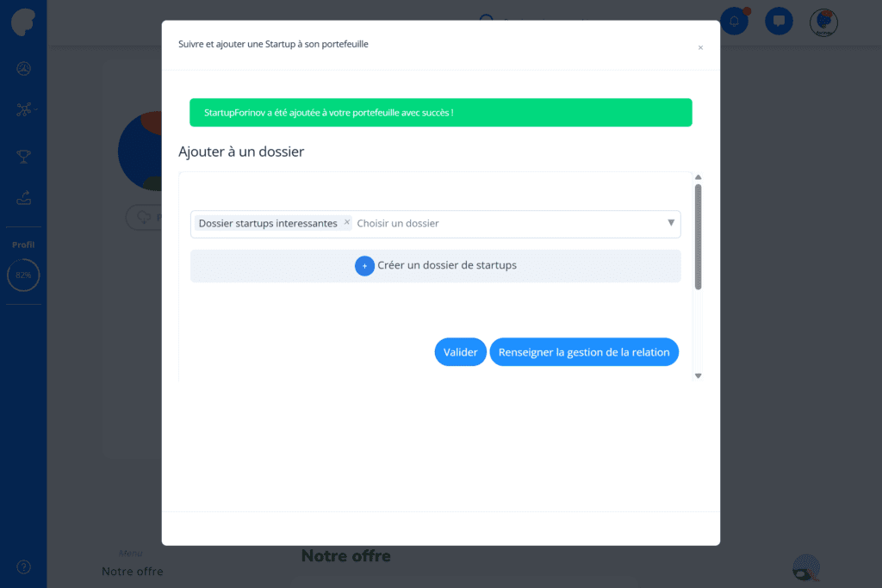
Task: Click the scrollbar up arrow in dialog
Action: coord(698,177)
